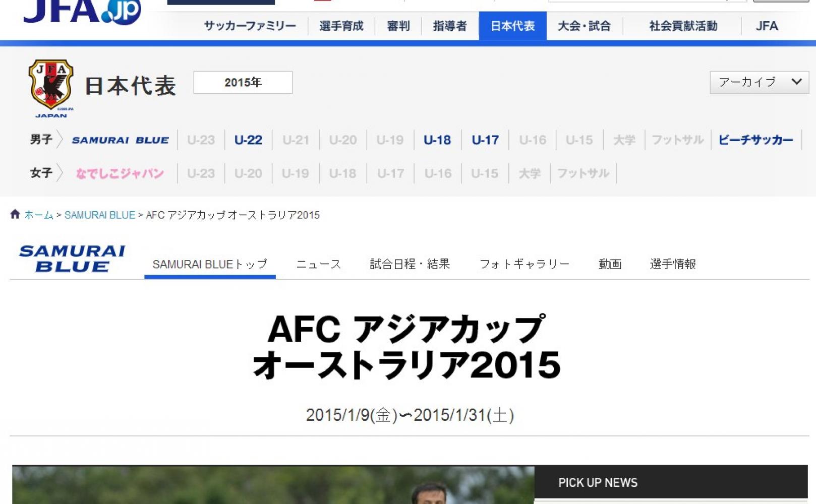Viewport: 816px width, 504px height.
Task: Select the 2015年 year box
Action: coord(243,82)
